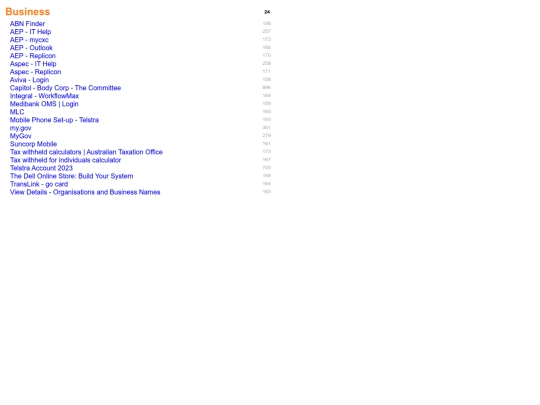540x405 pixels.
Task: Open the Telstra Account 2023 link
Action: pos(41,168)
